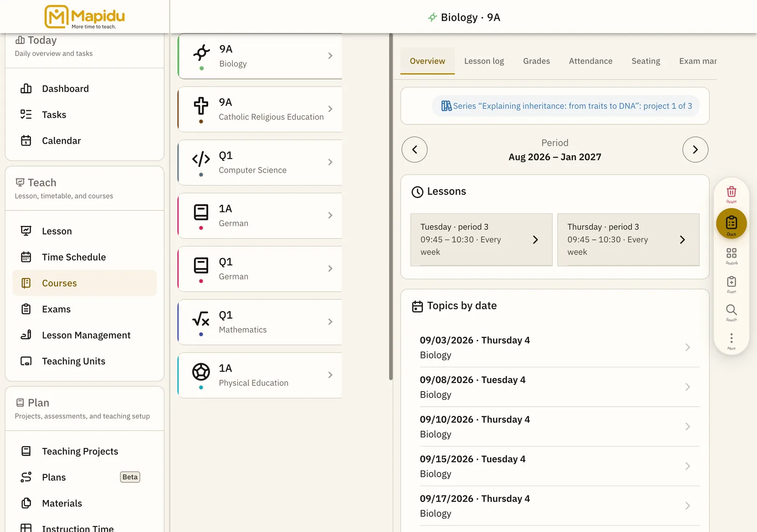The height and width of the screenshot is (532, 757).
Task: Expand the Q1 Computer Science course
Action: point(260,163)
